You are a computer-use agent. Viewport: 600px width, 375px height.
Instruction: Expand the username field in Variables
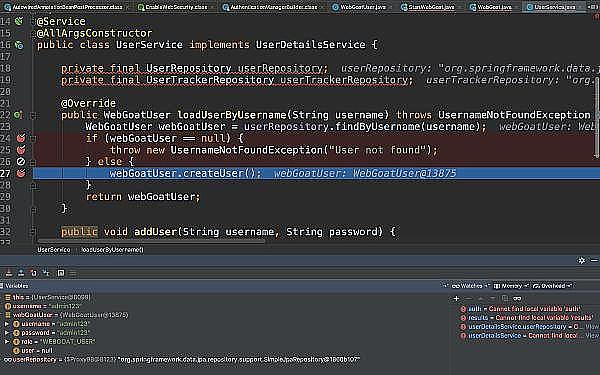click(7, 324)
